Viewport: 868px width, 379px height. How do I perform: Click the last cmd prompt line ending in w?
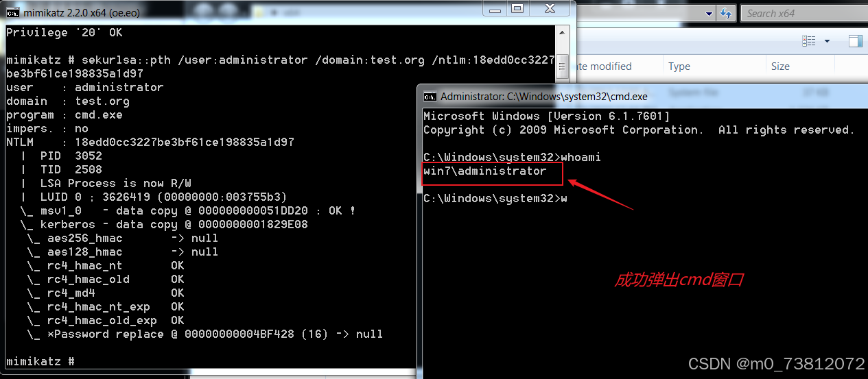point(495,199)
